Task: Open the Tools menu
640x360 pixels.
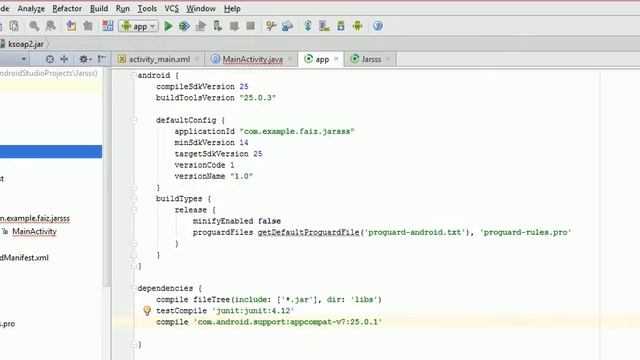Action: coord(147,9)
